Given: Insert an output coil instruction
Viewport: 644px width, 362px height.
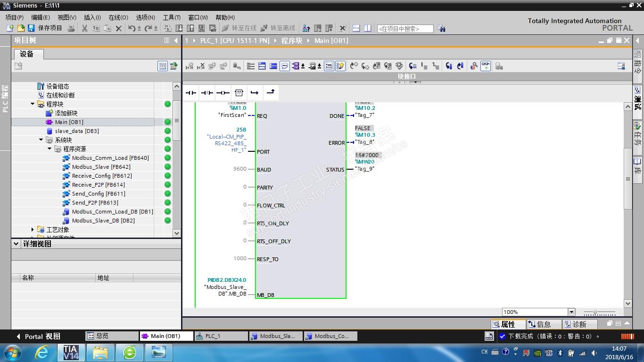Looking at the screenshot, I should (x=223, y=93).
